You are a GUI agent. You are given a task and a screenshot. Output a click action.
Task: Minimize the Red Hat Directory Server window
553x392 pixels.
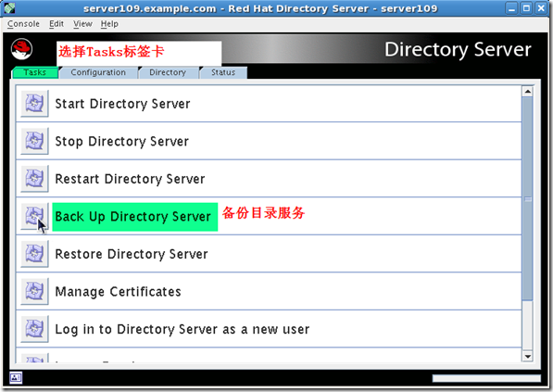point(511,8)
